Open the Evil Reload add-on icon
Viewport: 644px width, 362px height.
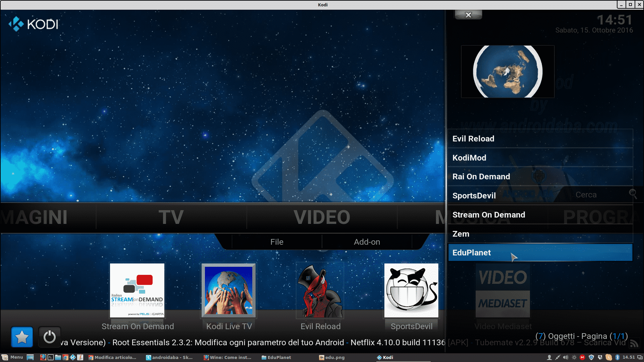pos(320,290)
